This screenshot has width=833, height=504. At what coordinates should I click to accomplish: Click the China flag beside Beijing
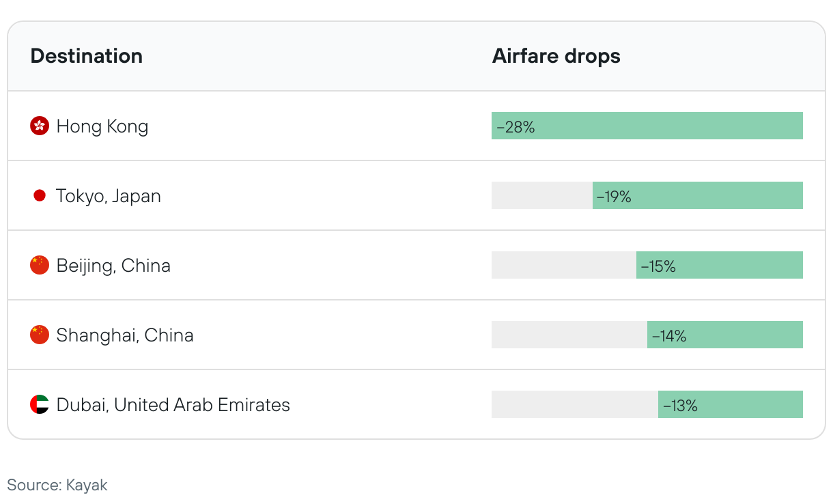(x=40, y=266)
